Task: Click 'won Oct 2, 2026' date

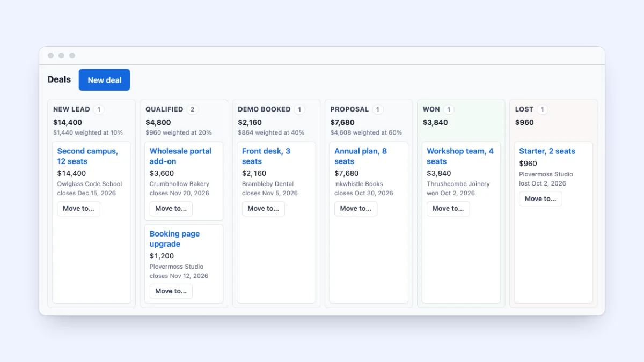Action: click(451, 193)
